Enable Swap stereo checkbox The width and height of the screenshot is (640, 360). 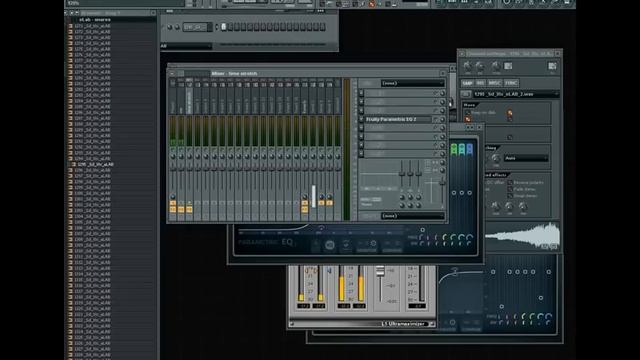click(x=510, y=196)
